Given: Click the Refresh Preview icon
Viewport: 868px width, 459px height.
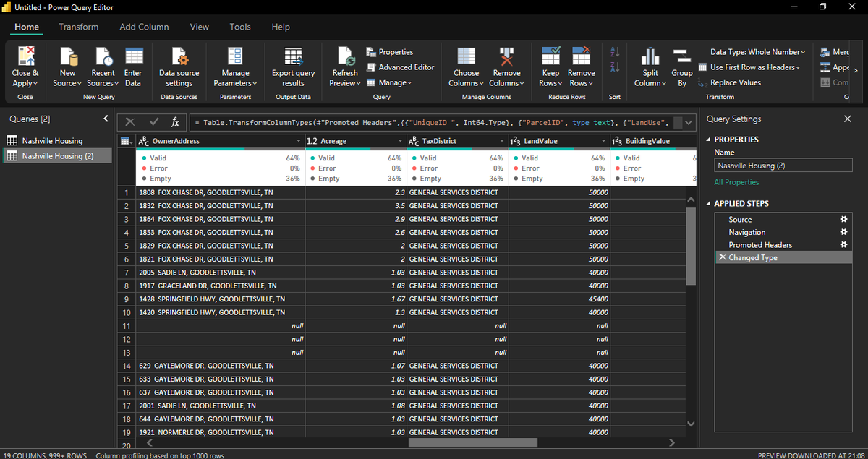Looking at the screenshot, I should click(345, 56).
